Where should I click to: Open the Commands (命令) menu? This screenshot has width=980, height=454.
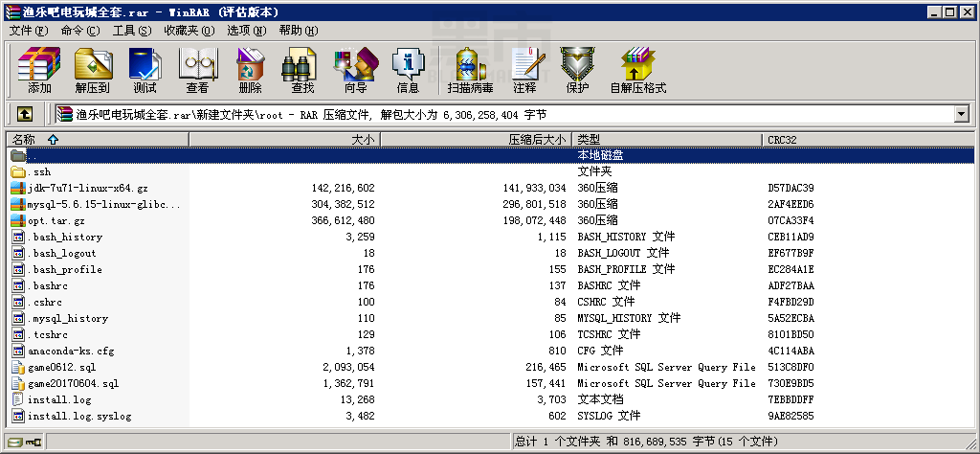click(80, 30)
